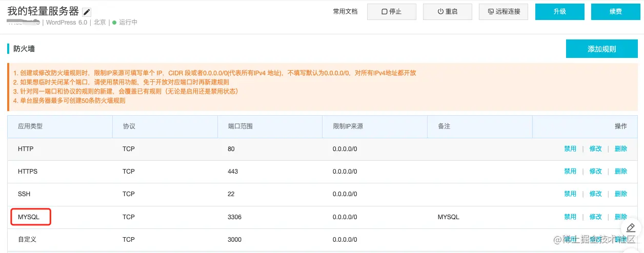Select the WordPress 6.0 label
644x253 pixels.
click(67, 23)
